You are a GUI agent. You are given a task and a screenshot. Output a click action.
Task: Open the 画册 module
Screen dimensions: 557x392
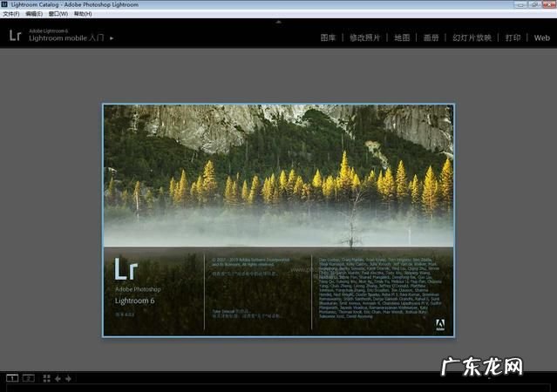[431, 37]
